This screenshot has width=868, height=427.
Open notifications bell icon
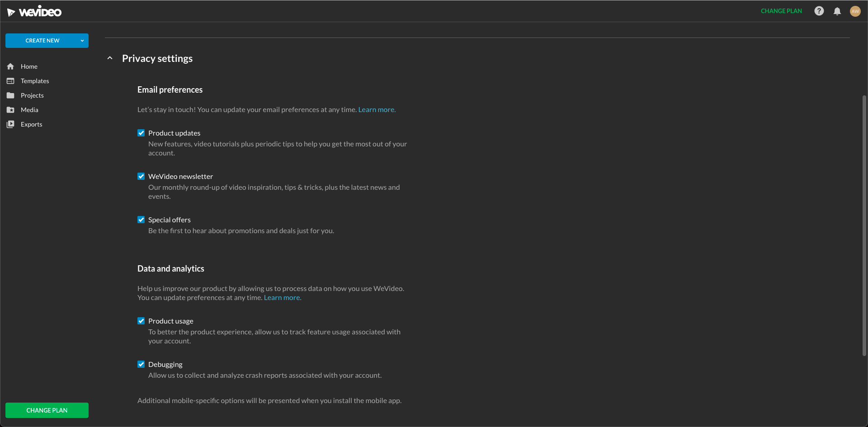tap(837, 11)
